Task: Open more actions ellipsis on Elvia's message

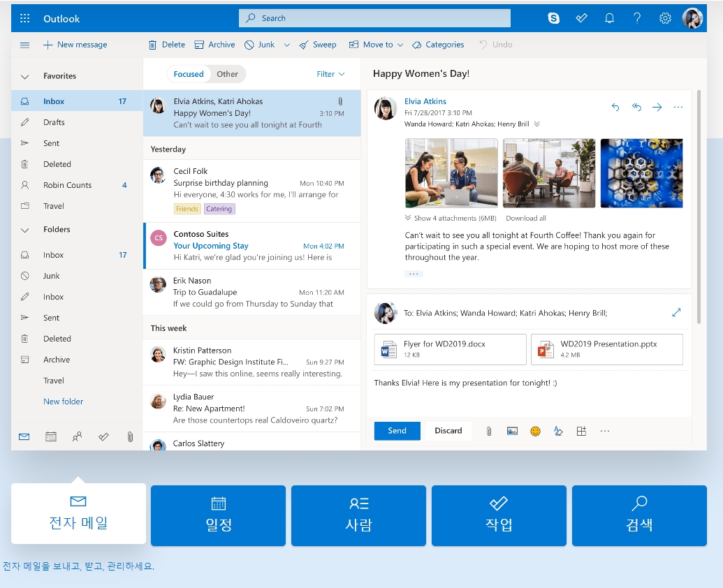Action: [678, 107]
